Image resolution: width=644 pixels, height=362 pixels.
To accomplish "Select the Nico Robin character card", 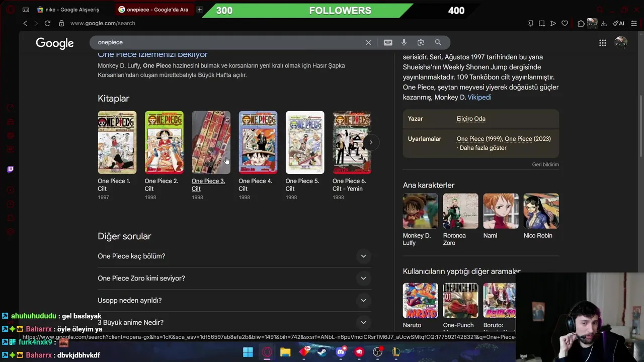I will tap(541, 216).
